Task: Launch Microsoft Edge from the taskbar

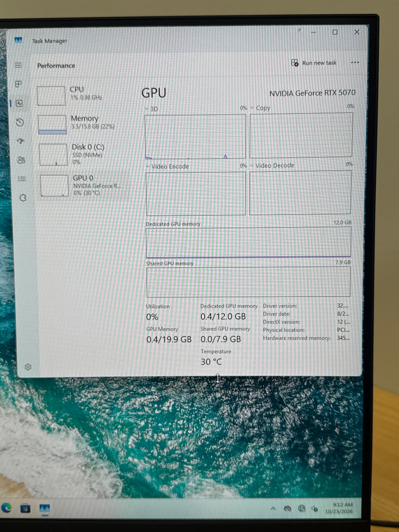Action: [x=7, y=508]
